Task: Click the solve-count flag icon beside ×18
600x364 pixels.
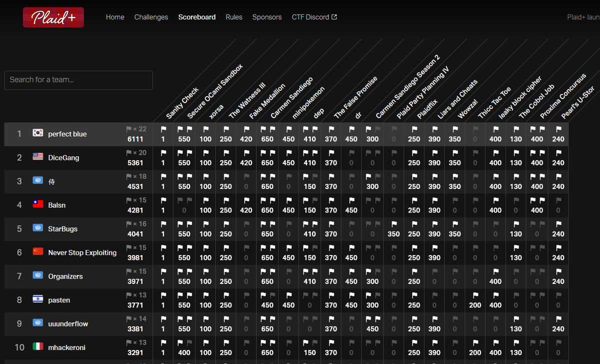Action: coord(128,176)
